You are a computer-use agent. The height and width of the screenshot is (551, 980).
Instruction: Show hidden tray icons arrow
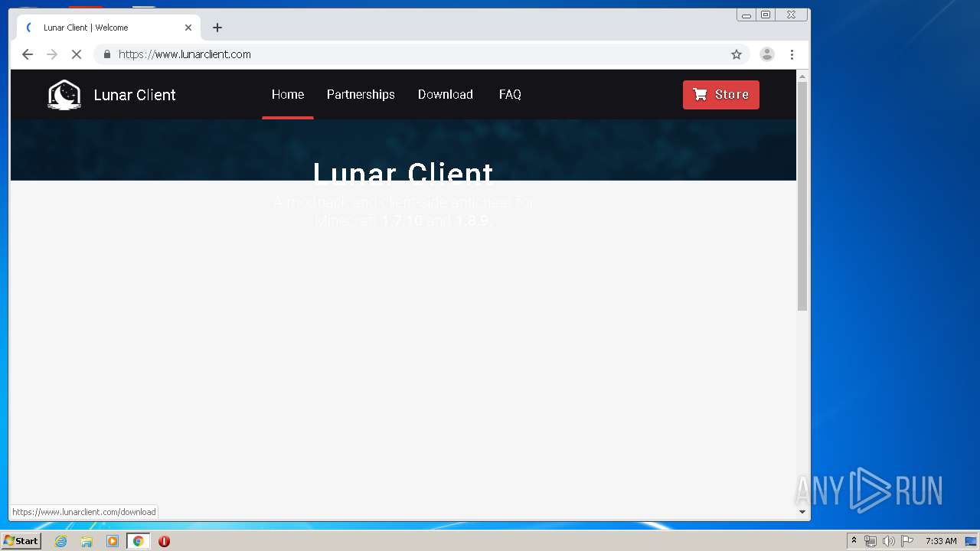pyautogui.click(x=854, y=541)
